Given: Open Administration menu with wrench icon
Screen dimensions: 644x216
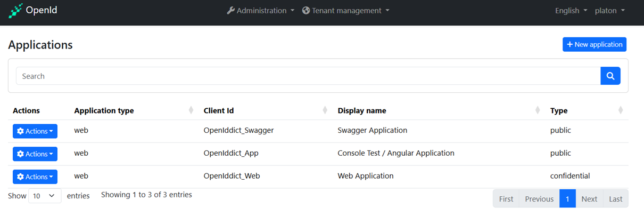Looking at the screenshot, I should click(260, 11).
